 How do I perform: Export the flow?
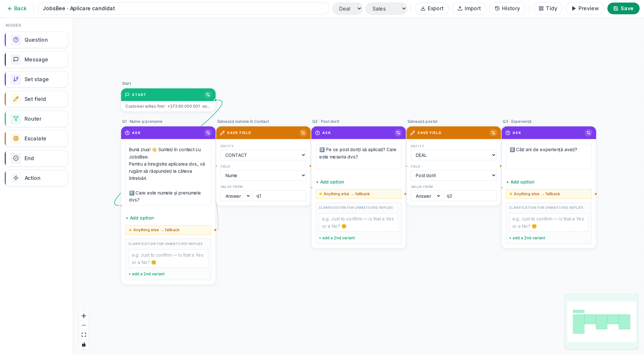click(432, 8)
